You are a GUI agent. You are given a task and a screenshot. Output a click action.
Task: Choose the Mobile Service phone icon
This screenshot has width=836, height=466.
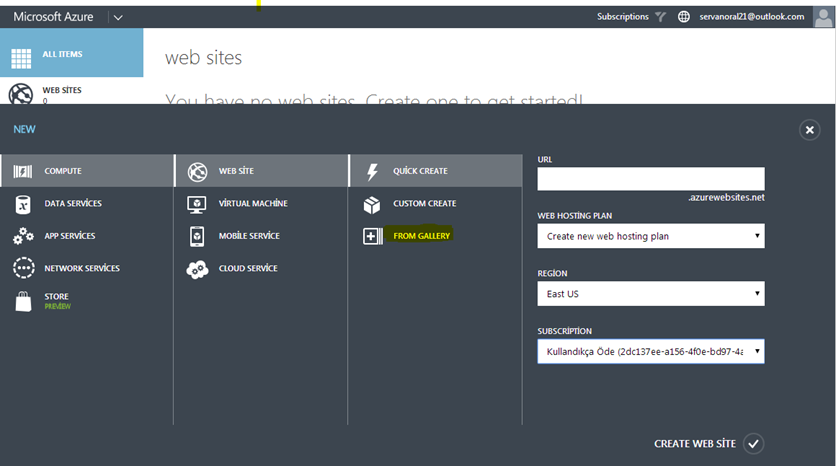click(198, 236)
